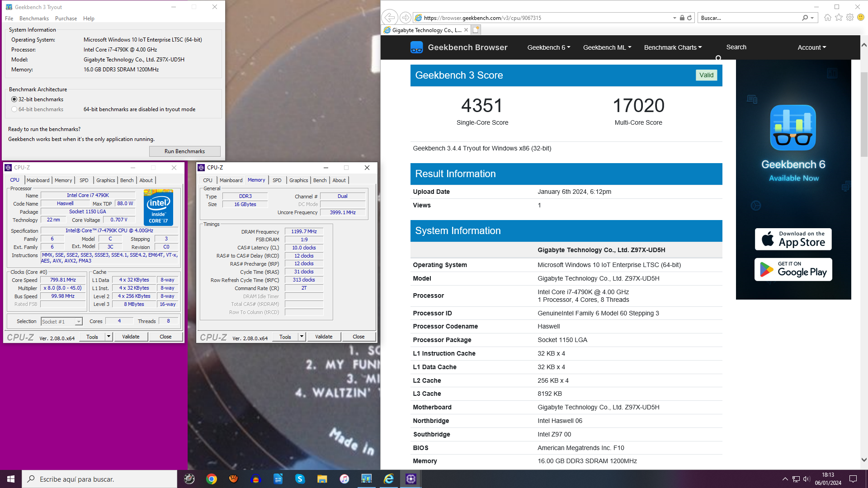Open the Graphics tab in the Memory CPU-Z window
This screenshot has width=868, height=488.
298,180
